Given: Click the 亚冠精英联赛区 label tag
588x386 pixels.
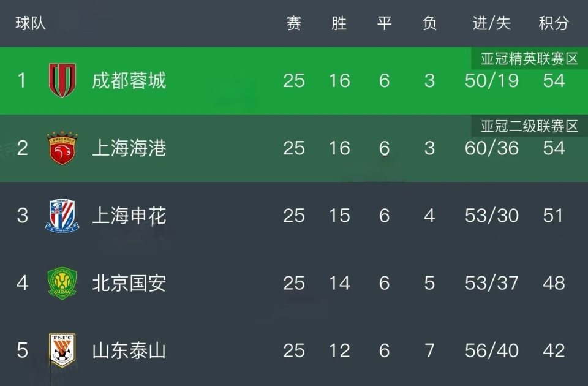Looking at the screenshot, I should tap(529, 59).
